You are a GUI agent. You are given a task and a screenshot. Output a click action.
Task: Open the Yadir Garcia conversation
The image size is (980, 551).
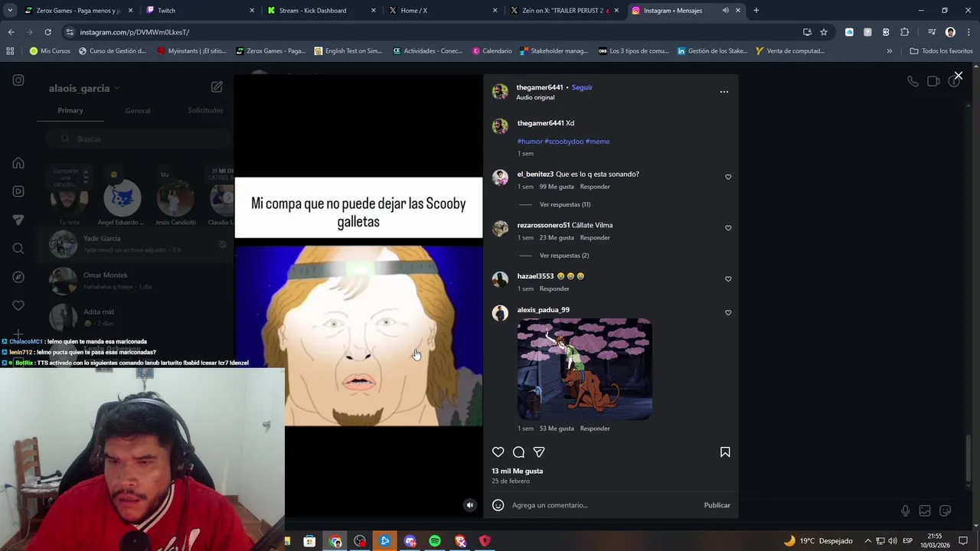pyautogui.click(x=134, y=244)
